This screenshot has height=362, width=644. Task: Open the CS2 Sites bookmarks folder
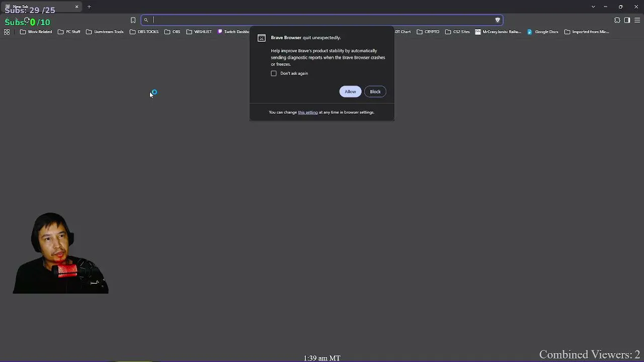pos(457,32)
